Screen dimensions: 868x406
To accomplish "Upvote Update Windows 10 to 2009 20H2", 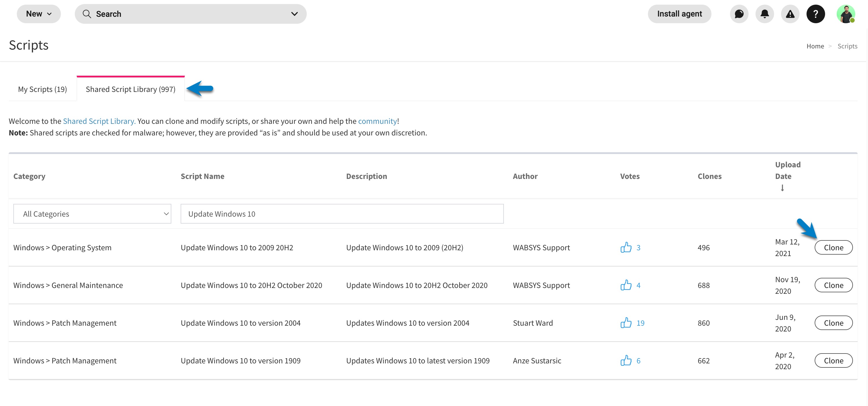I will pyautogui.click(x=626, y=247).
